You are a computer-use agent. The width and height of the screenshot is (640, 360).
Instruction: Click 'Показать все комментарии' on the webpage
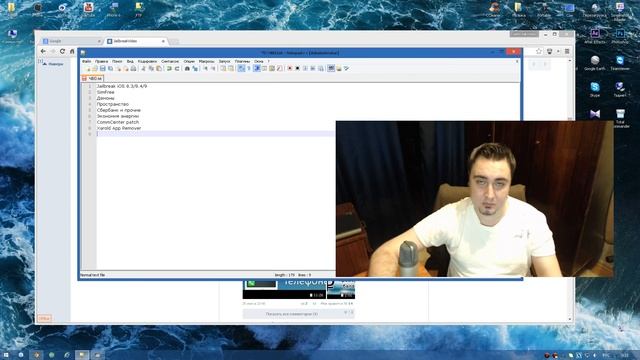click(291, 314)
